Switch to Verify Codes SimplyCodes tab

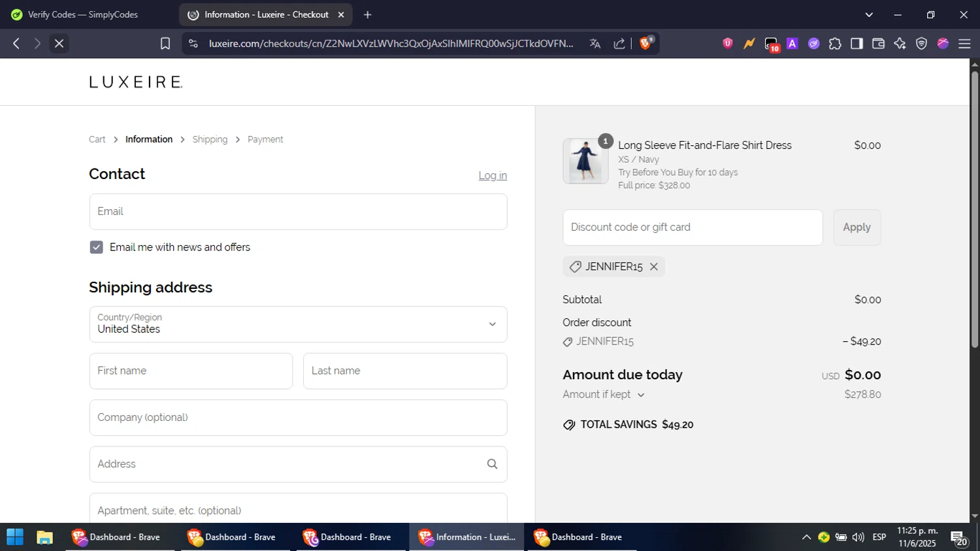pyautogui.click(x=83, y=14)
